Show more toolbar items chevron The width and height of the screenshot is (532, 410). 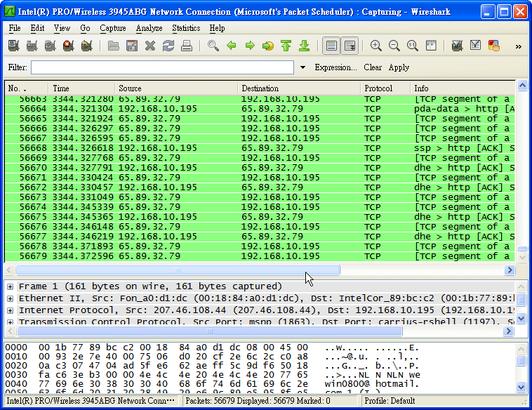519,46
